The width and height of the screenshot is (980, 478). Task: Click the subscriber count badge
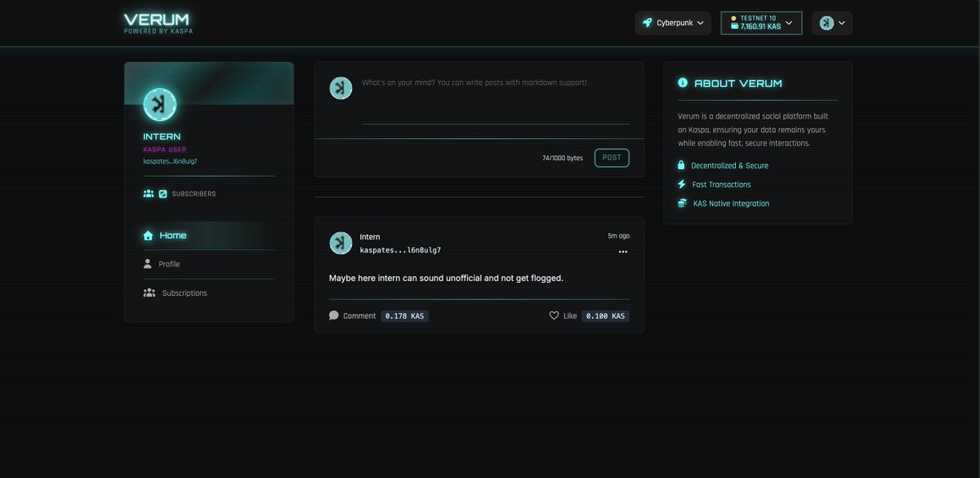pos(163,194)
